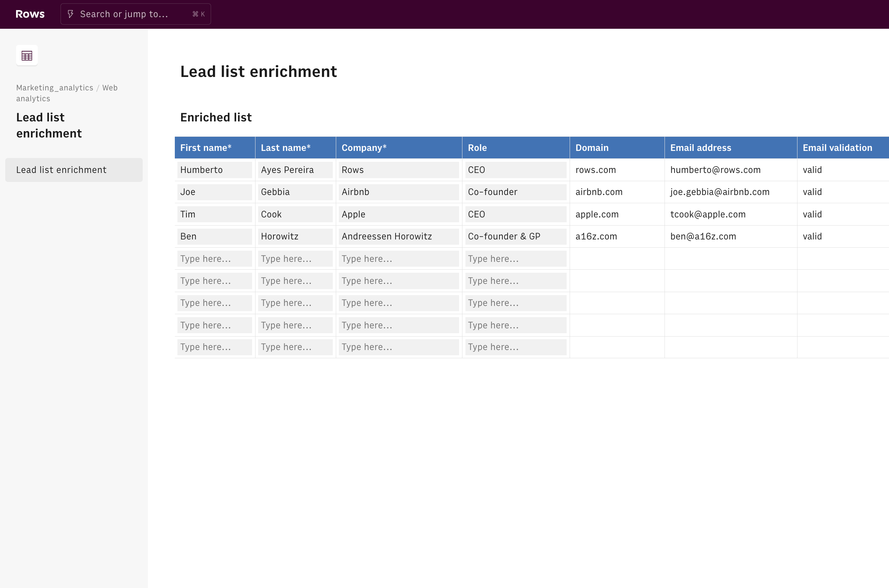The width and height of the screenshot is (889, 588).
Task: Open the Web analytics breadcrumb link
Action: [x=109, y=88]
